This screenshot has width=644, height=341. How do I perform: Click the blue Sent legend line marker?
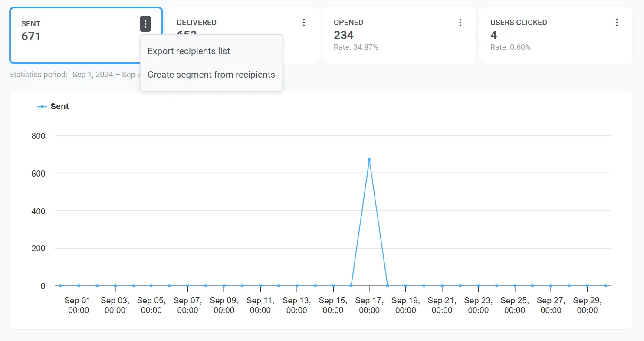coord(42,106)
